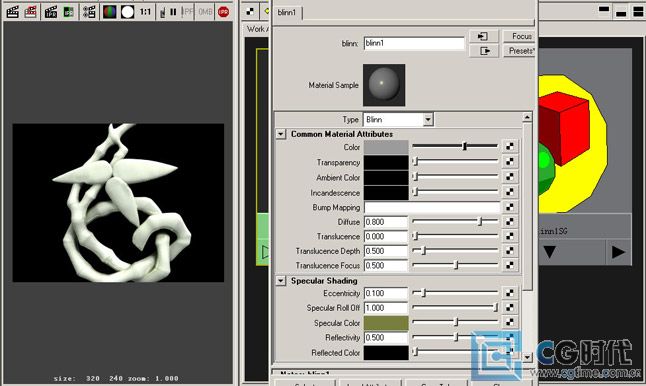
Task: Click the red Render Region clapboard icon
Action: pyautogui.click(x=30, y=12)
